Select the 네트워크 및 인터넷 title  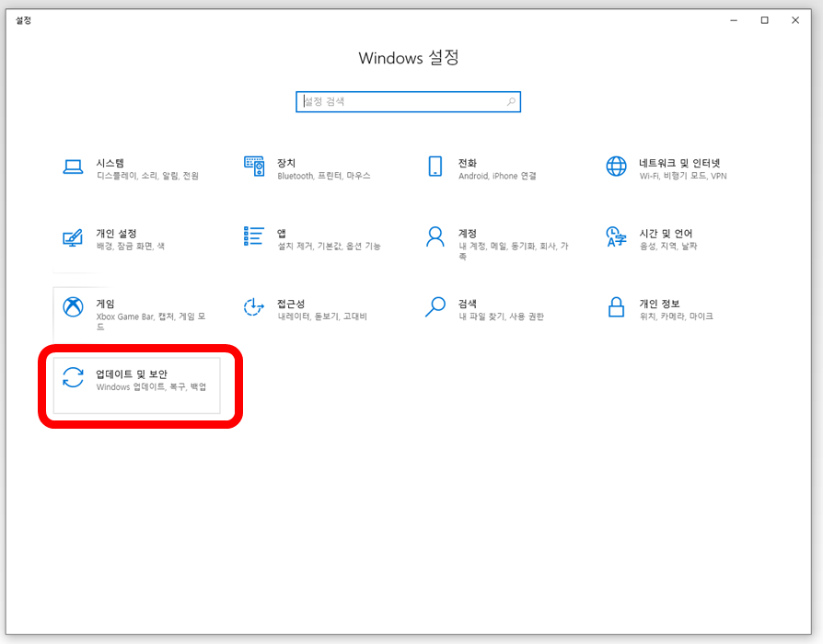(679, 163)
